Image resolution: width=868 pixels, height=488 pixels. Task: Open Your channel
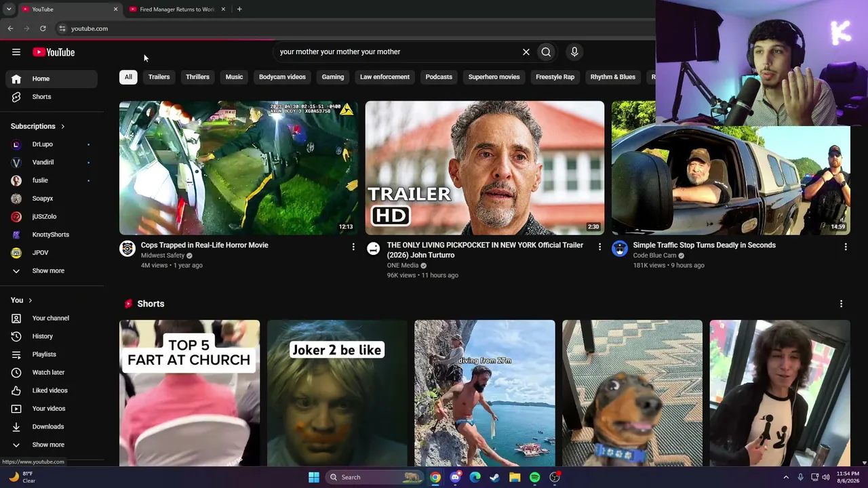click(x=52, y=319)
